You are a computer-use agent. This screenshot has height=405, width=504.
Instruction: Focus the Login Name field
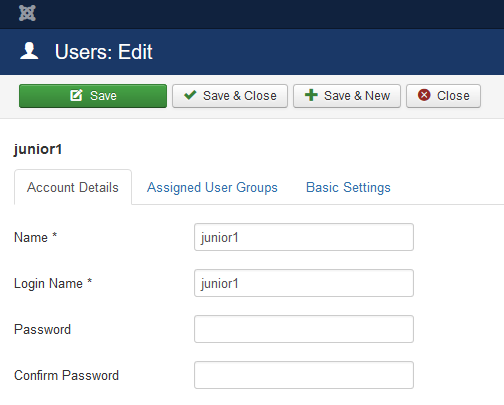tap(304, 283)
